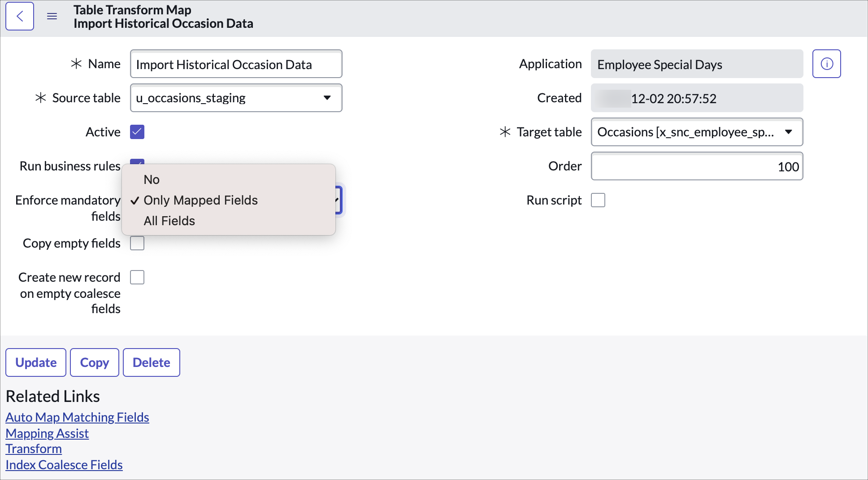Click inside the Name input field
Image resolution: width=868 pixels, height=480 pixels.
tap(235, 64)
